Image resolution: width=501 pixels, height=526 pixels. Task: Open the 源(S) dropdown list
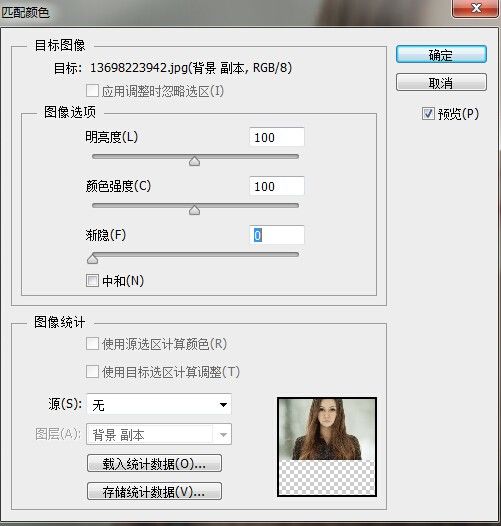tap(159, 405)
